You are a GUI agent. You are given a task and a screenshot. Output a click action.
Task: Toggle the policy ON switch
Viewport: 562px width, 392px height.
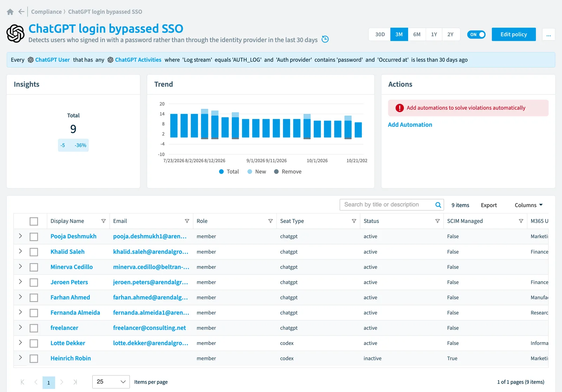tap(476, 34)
